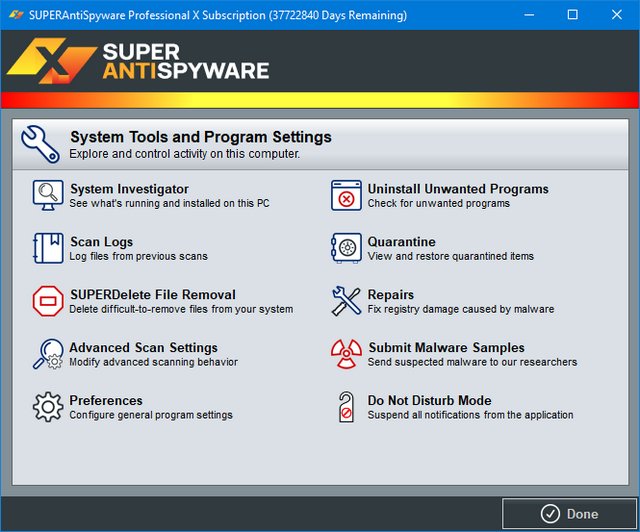The height and width of the screenshot is (532, 640).
Task: Click 'Modify advanced scanning behavior' text
Action: coord(153,362)
